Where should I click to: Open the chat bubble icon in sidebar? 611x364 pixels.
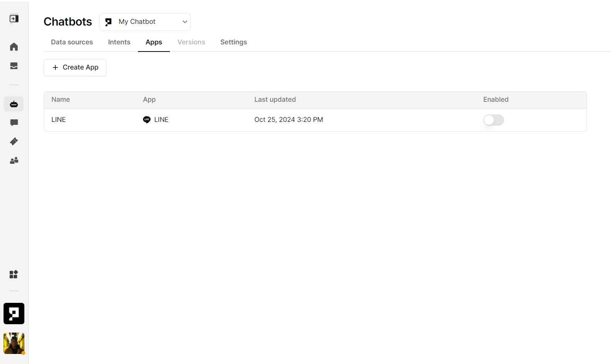pyautogui.click(x=14, y=123)
